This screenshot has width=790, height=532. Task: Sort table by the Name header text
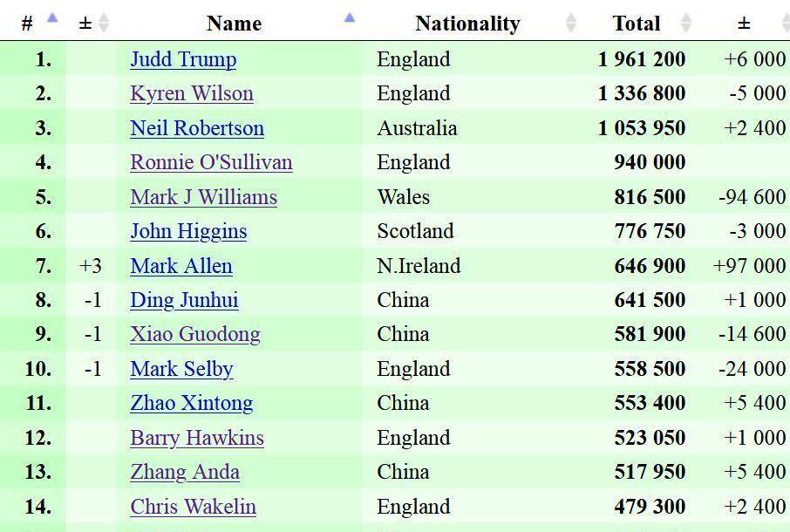click(234, 24)
